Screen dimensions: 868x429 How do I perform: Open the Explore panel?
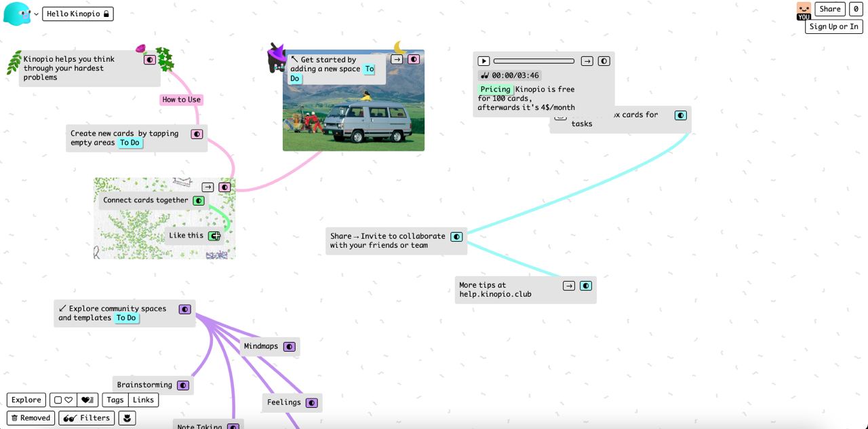point(26,400)
